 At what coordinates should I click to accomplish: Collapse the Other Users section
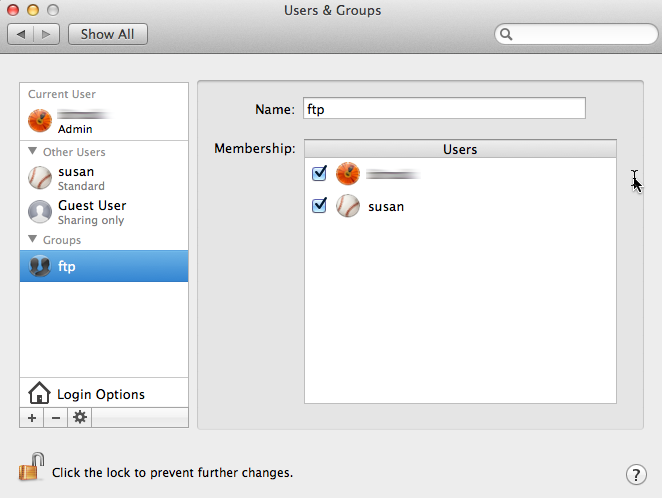coord(34,153)
